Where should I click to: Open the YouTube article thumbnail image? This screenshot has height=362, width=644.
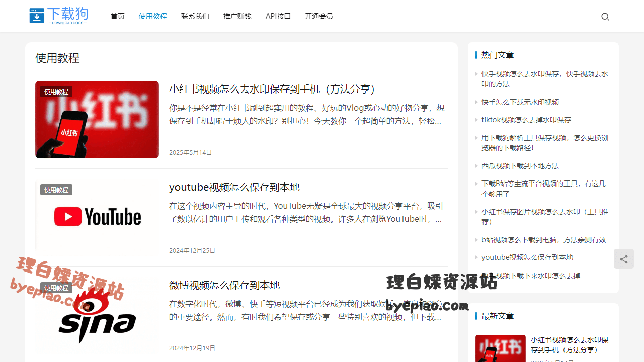(97, 218)
